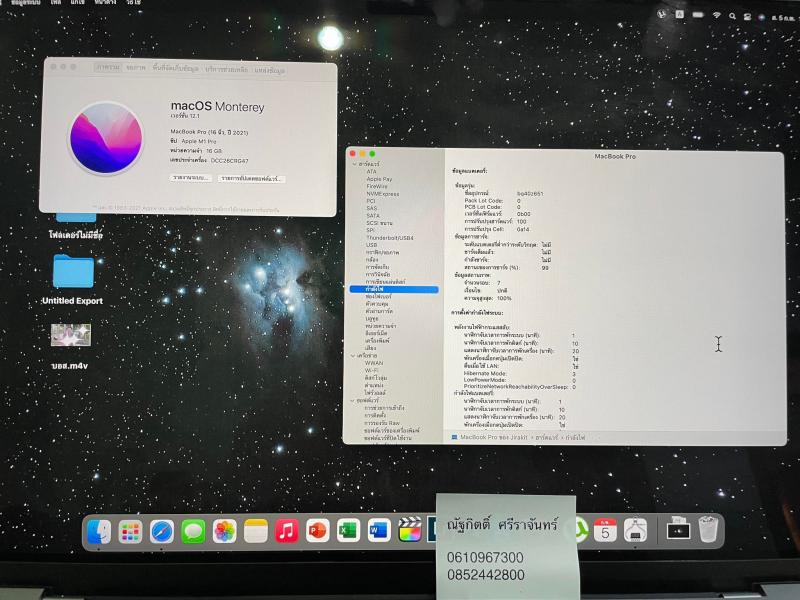Collapse the ฮาร์ดแวร์ section in sidebar
Screen dimensions: 800x600
pos(355,164)
